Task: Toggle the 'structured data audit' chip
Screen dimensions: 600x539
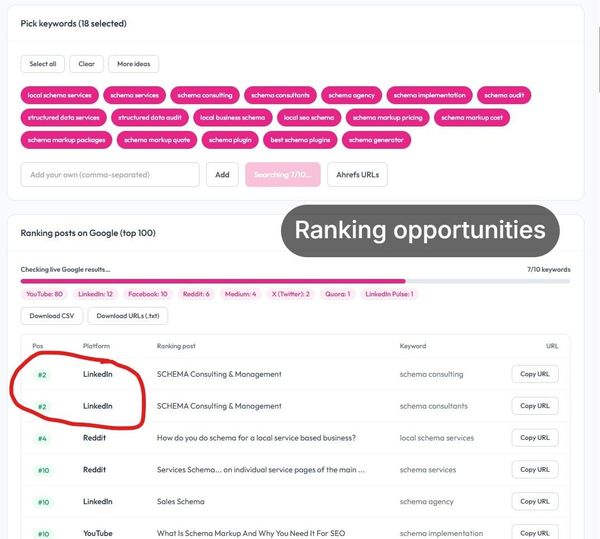Action: coord(150,117)
